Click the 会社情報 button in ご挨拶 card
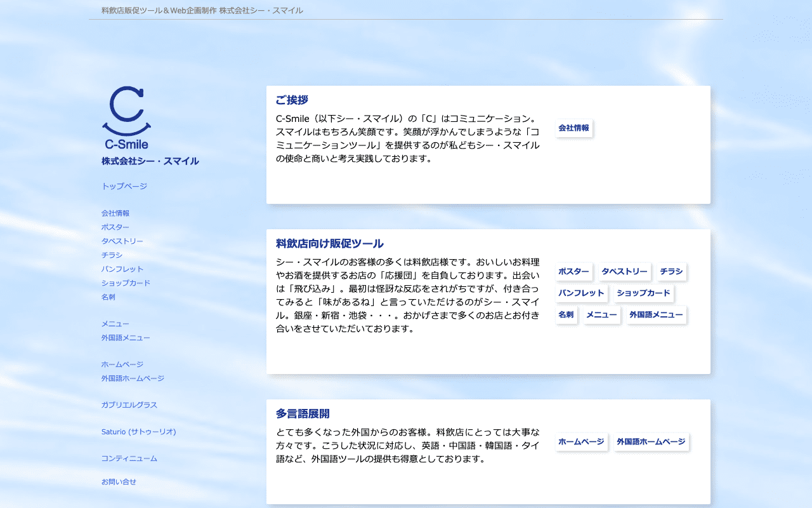 (573, 128)
